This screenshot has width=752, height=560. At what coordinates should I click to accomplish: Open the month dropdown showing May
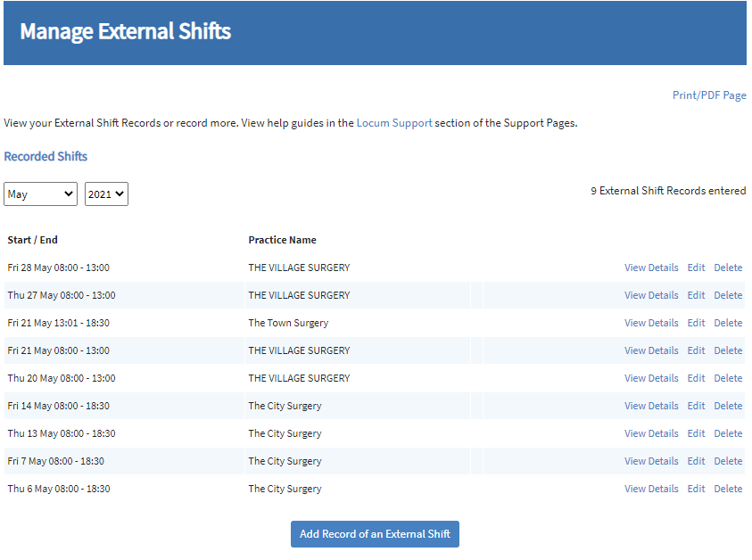point(41,194)
